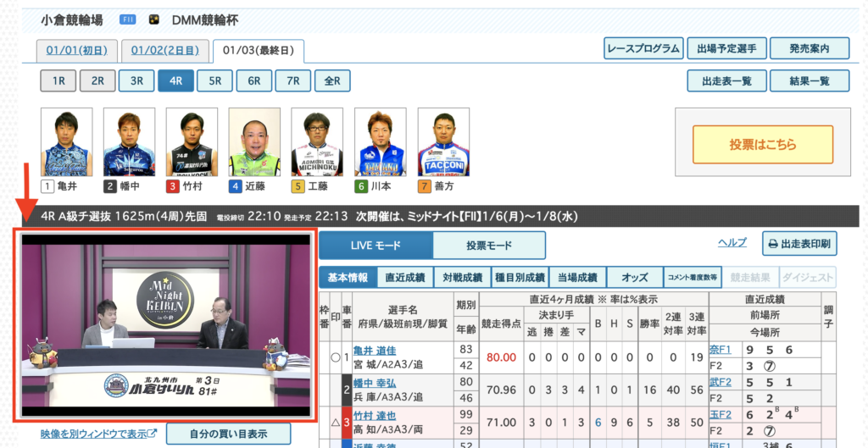
Task: Click number 5 badge under 工藤
Action: click(x=298, y=186)
